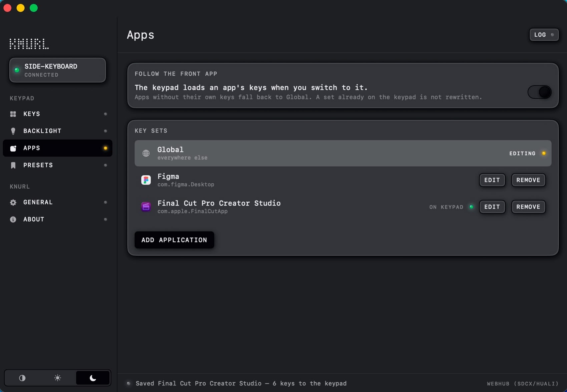Screen dimensions: 567x392
Task: Switch to dark theme moon icon
Action: coord(93,378)
